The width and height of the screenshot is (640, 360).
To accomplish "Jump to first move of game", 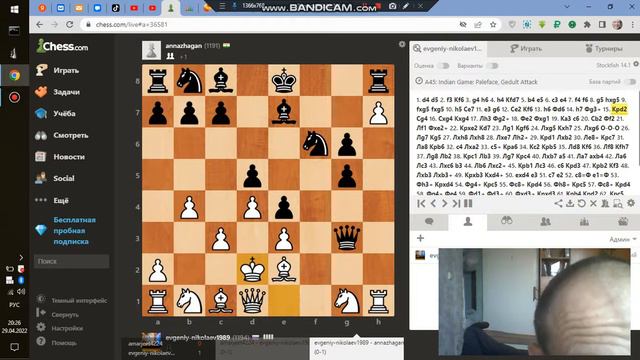I will click(x=422, y=203).
